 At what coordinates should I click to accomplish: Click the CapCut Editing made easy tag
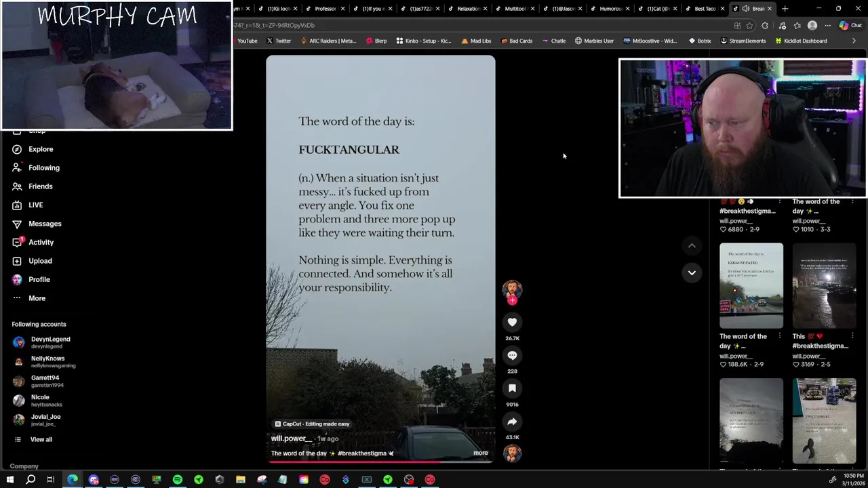(x=312, y=424)
